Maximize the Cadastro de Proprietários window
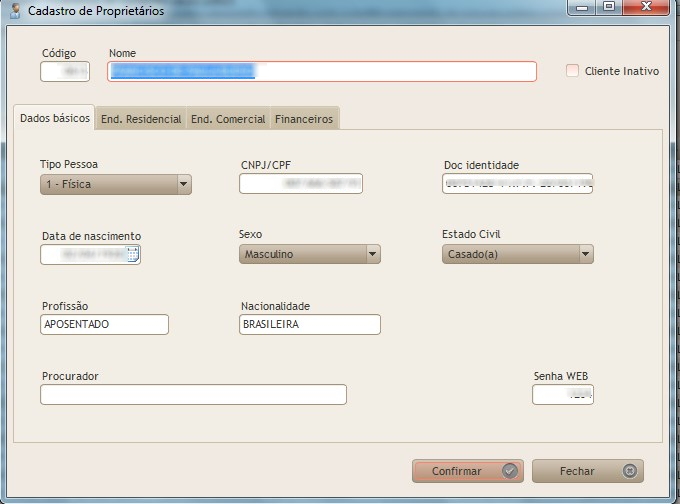 pos(609,7)
